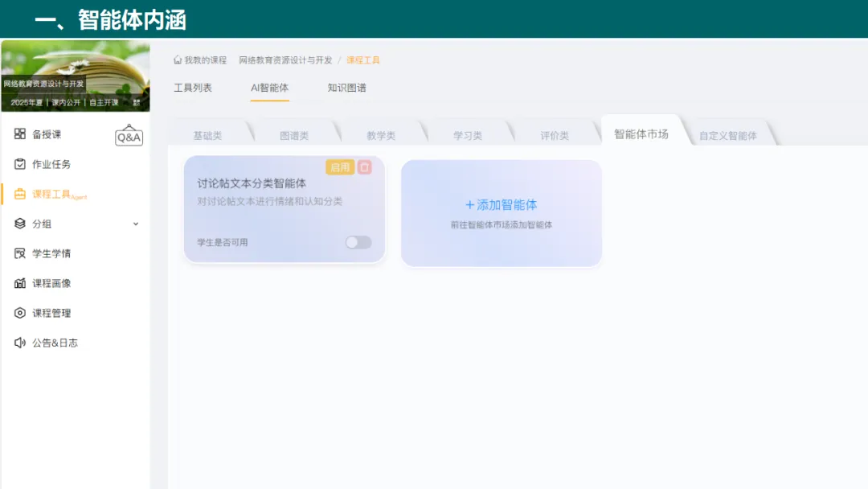Click the 公告&日志 speaker icon

(20, 343)
